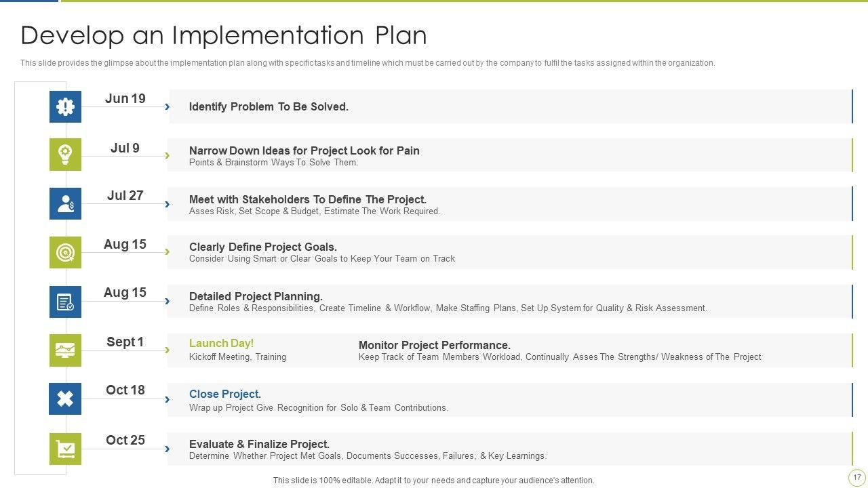Click the green lightbulb idea icon
The image size is (868, 488).
coord(65,155)
